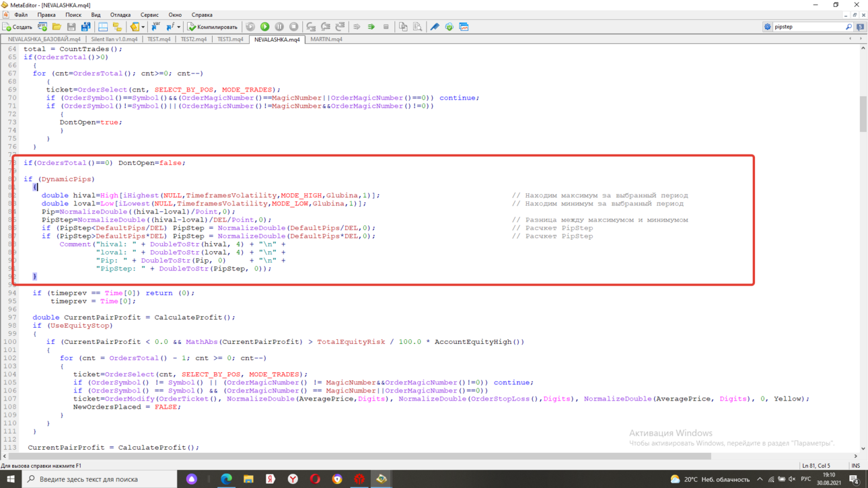Toggle the Toolbox panel icon
Image resolution: width=868 pixels, height=488 pixels.
click(x=117, y=27)
